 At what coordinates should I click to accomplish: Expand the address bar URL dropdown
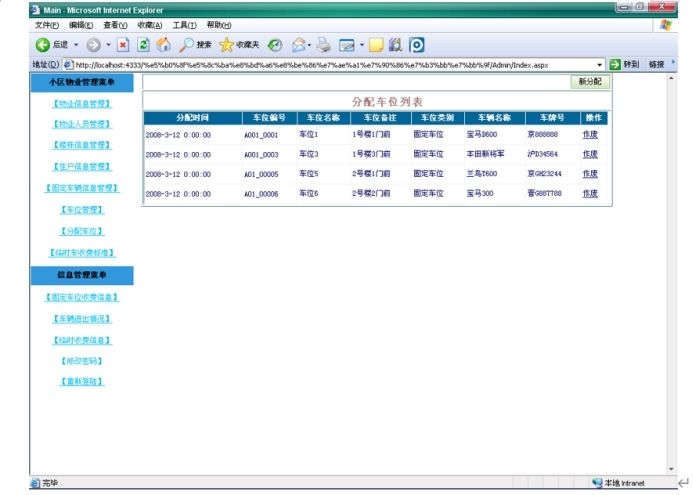point(599,65)
